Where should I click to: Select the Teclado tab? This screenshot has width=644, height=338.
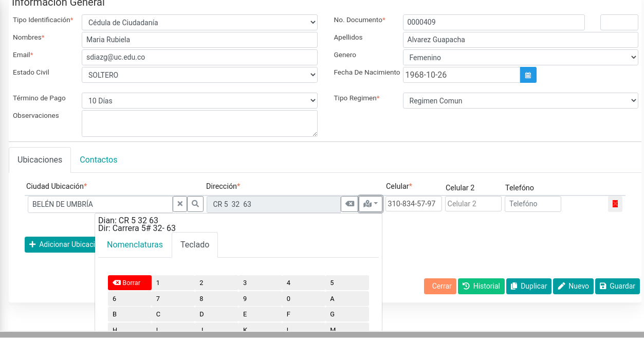(195, 245)
